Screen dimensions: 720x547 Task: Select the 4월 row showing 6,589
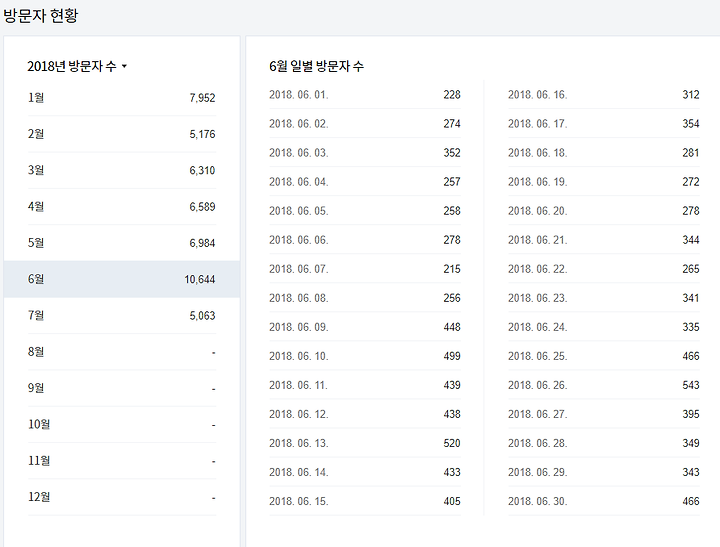click(122, 207)
